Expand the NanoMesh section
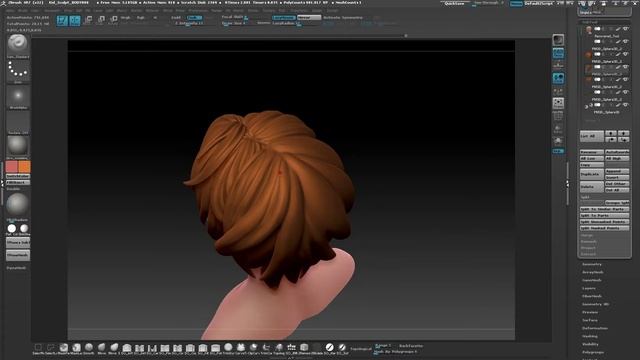Viewport: 640px width, 360px height. point(592,280)
